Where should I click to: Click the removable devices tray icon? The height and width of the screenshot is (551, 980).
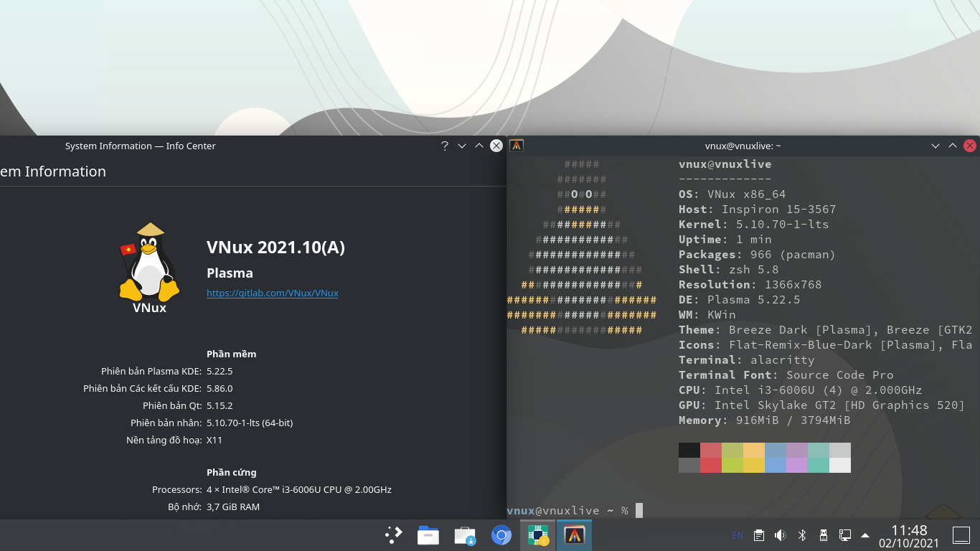tap(824, 535)
